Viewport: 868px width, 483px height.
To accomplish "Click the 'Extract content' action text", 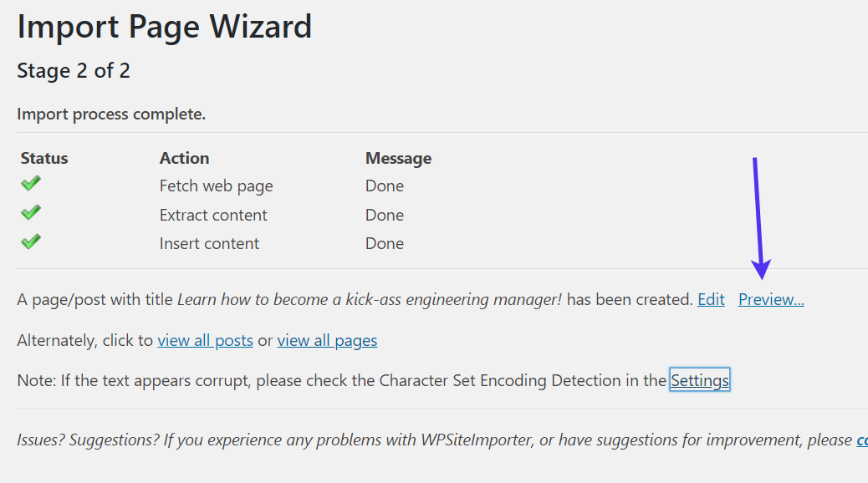I will pos(213,215).
